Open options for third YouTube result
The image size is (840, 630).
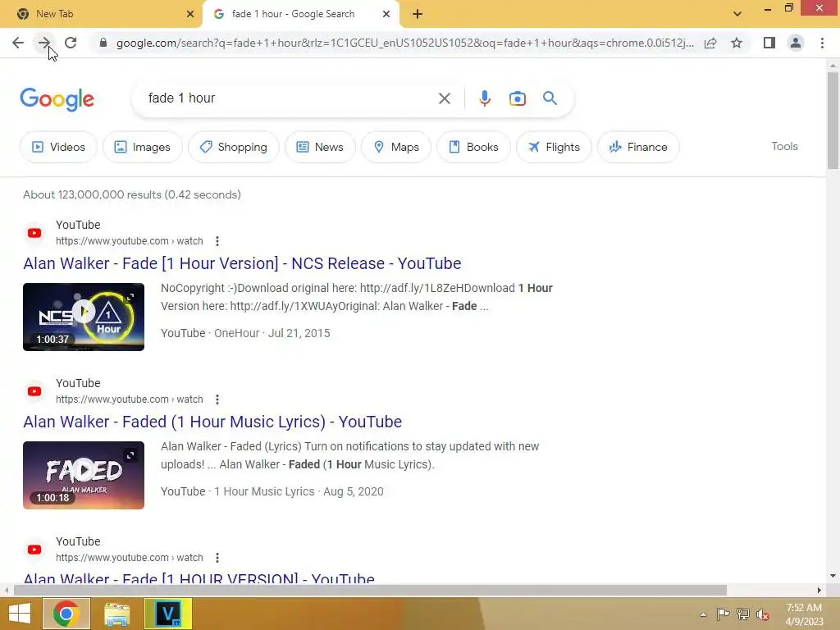tap(217, 558)
